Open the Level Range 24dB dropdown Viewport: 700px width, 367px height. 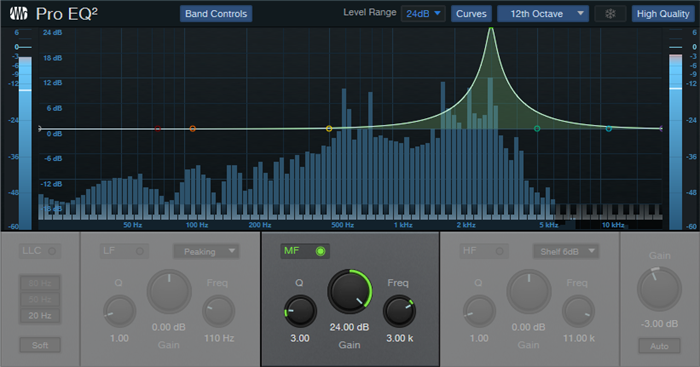[423, 14]
